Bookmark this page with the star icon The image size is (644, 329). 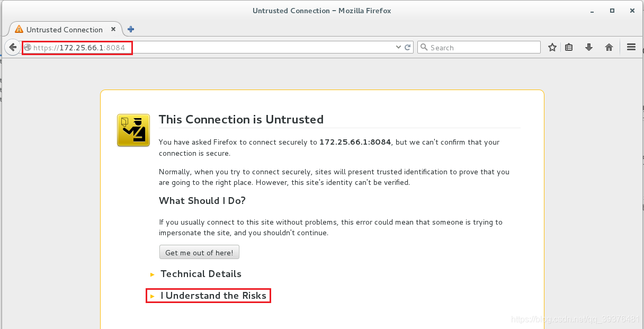[552, 47]
